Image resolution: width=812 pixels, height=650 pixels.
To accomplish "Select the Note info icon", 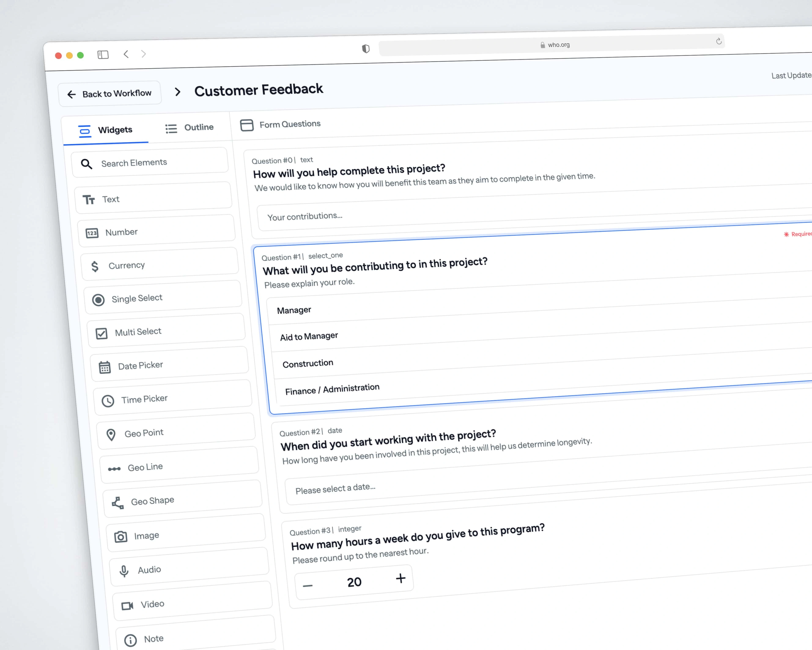I will tap(130, 640).
